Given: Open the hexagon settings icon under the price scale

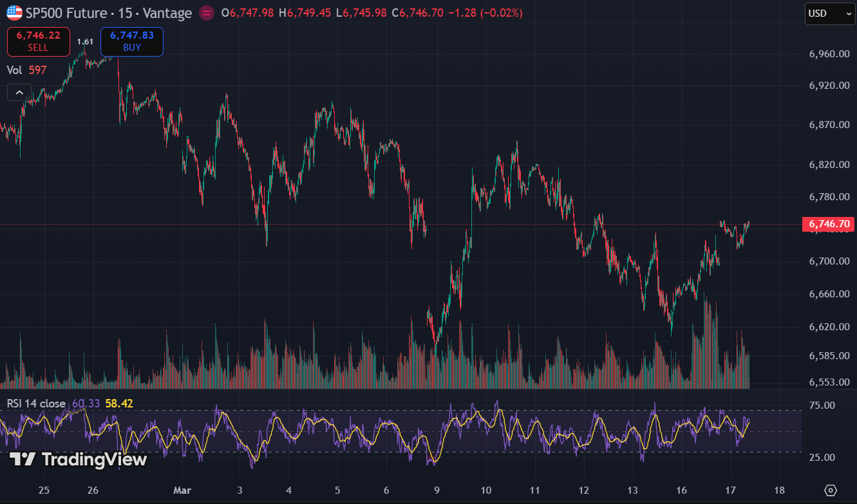Looking at the screenshot, I should click(831, 490).
